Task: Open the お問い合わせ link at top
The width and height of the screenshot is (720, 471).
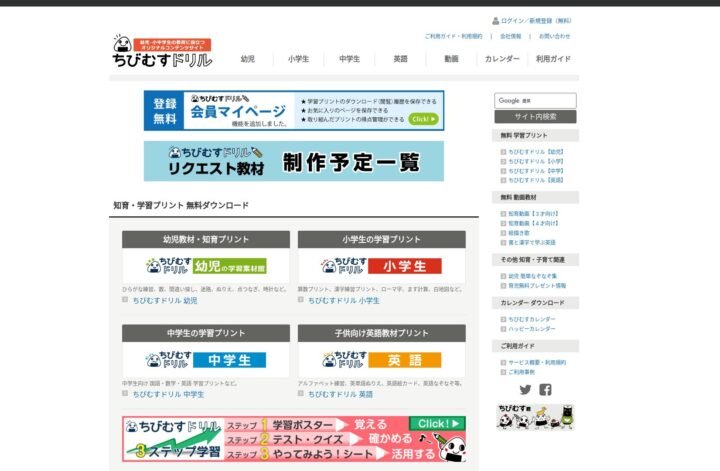Action: (x=554, y=36)
